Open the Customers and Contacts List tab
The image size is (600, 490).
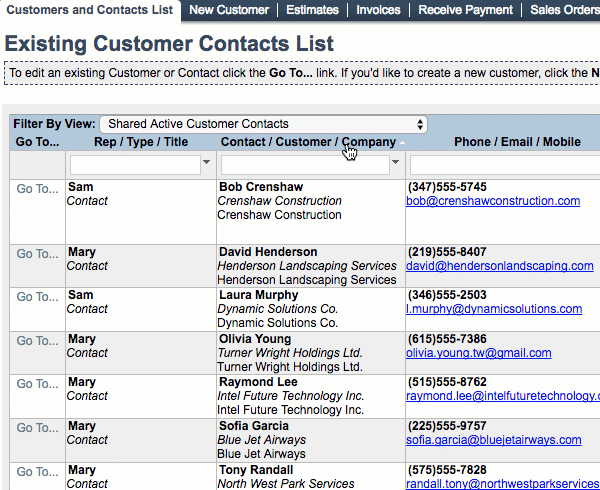90,10
